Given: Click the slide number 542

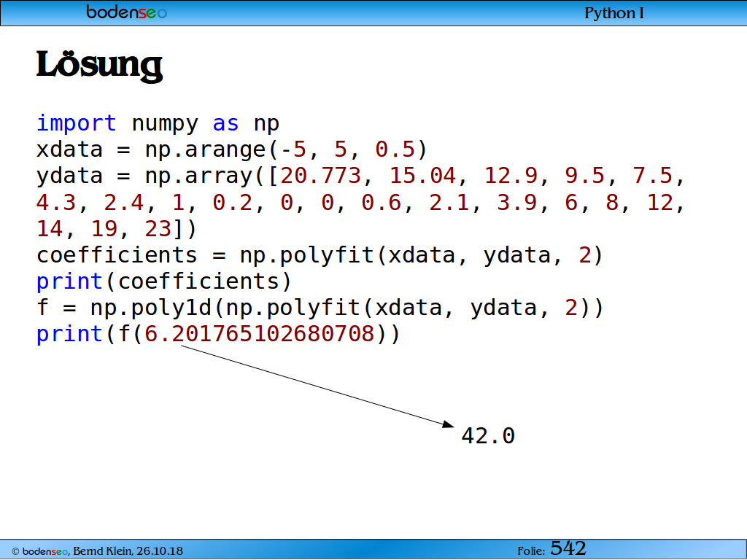Looking at the screenshot, I should click(568, 548).
